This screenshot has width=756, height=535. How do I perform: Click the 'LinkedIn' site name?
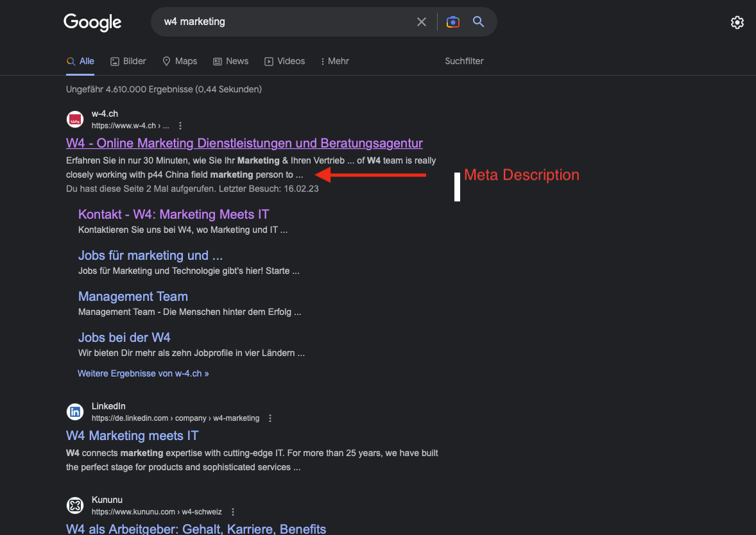click(x=108, y=406)
